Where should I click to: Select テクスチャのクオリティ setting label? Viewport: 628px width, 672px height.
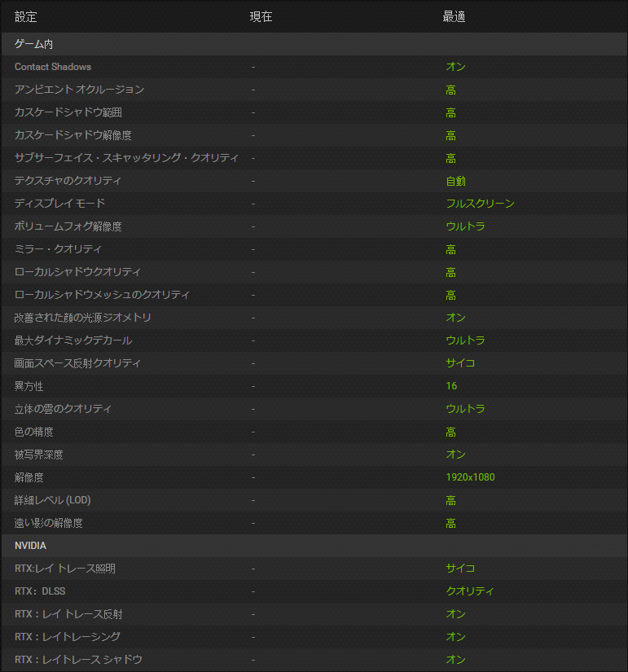(68, 181)
